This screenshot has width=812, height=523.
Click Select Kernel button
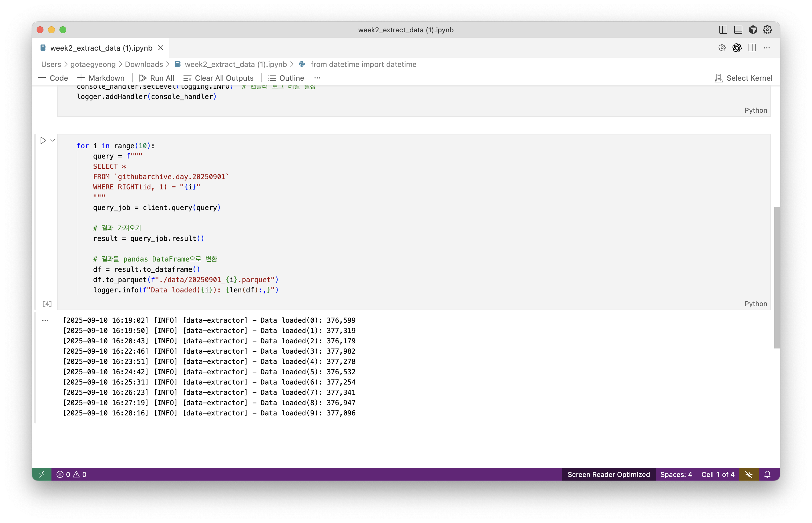tap(743, 78)
